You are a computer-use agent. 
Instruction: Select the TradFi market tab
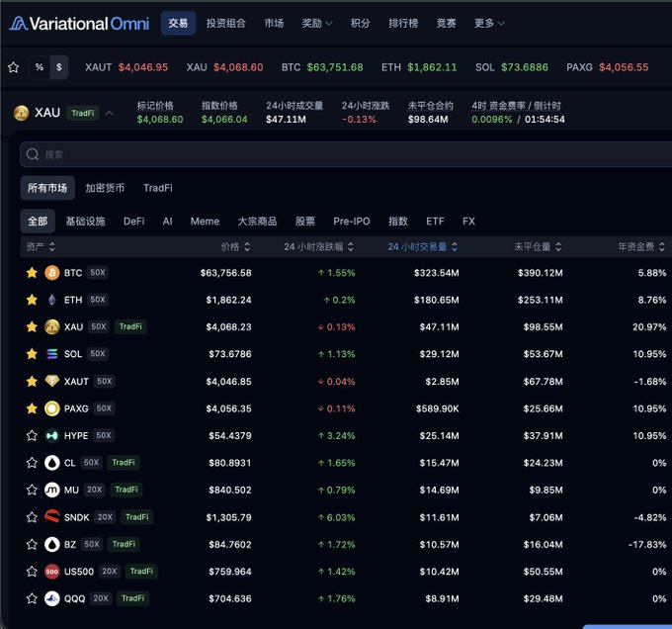pos(158,188)
